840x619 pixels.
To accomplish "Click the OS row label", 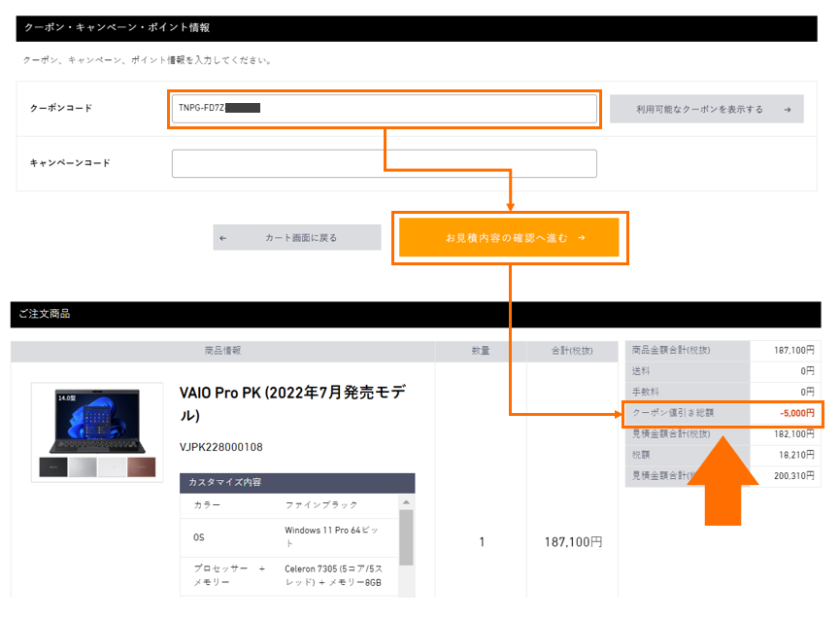I will [199, 537].
